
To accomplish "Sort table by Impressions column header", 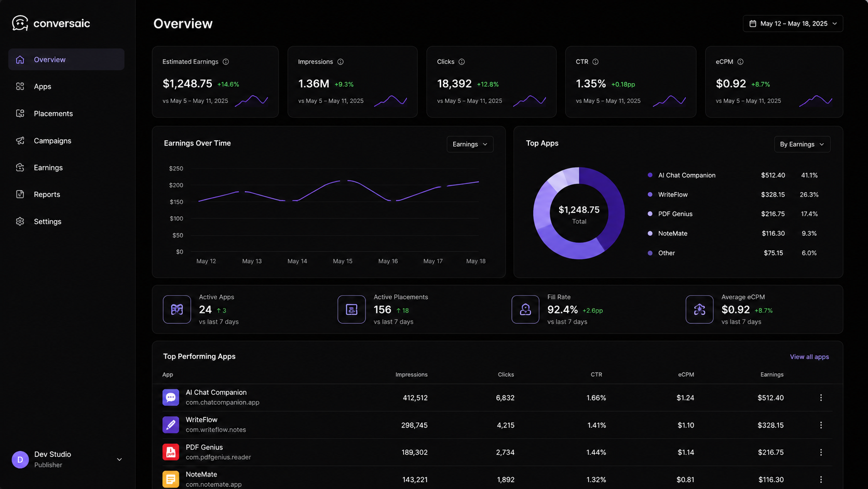I will (x=411, y=375).
